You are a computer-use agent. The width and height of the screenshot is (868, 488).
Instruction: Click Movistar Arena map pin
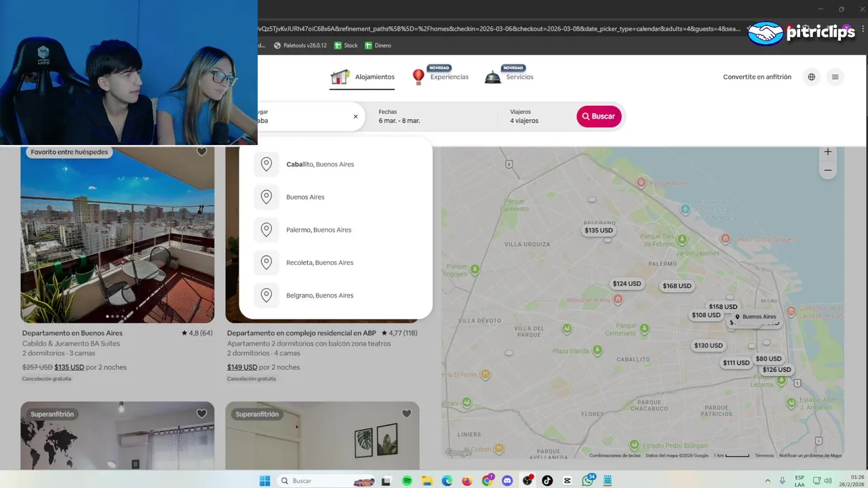[618, 298]
